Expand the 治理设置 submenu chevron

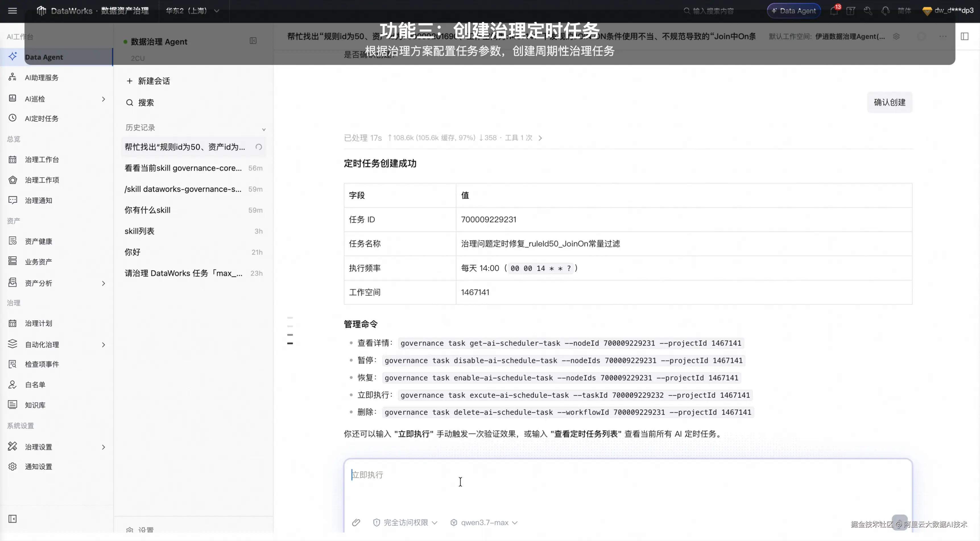coord(104,447)
